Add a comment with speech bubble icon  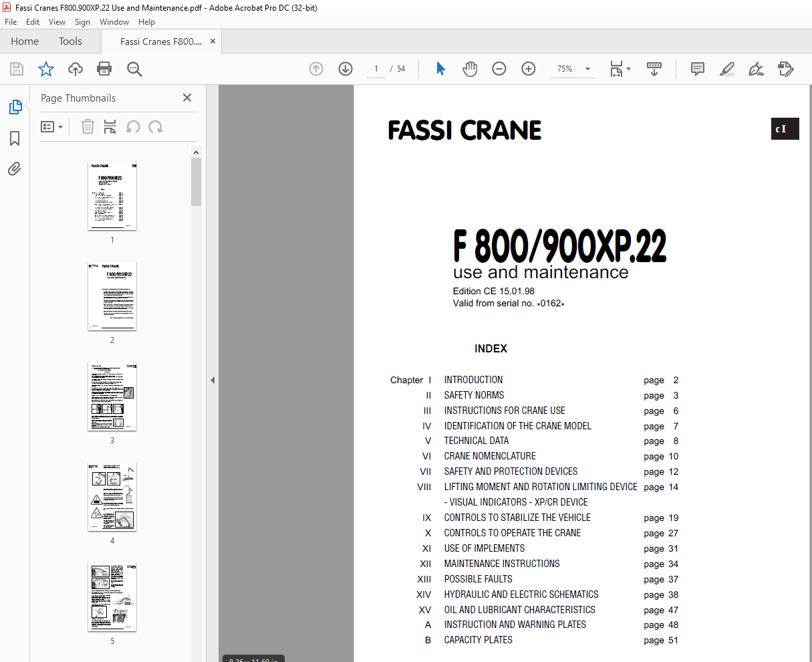coord(698,69)
